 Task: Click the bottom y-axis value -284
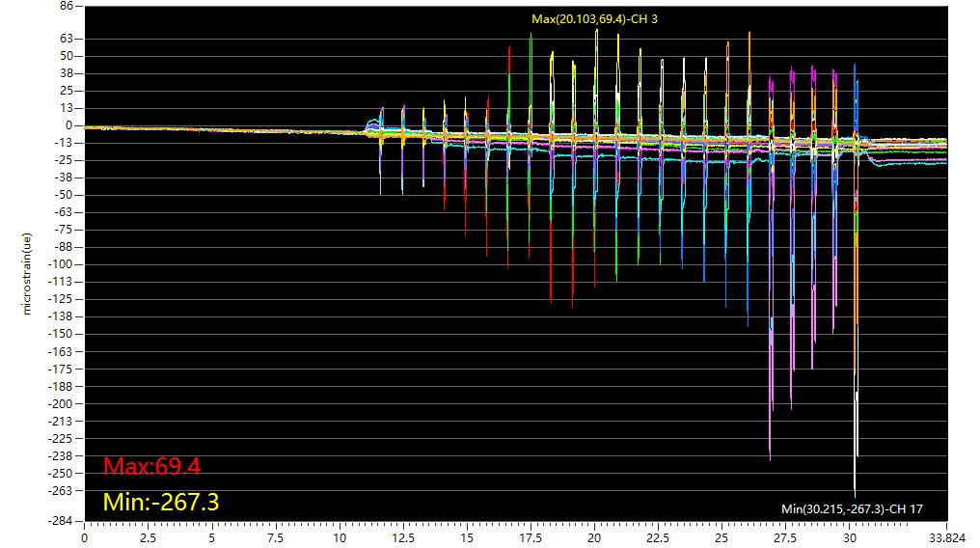coord(62,522)
